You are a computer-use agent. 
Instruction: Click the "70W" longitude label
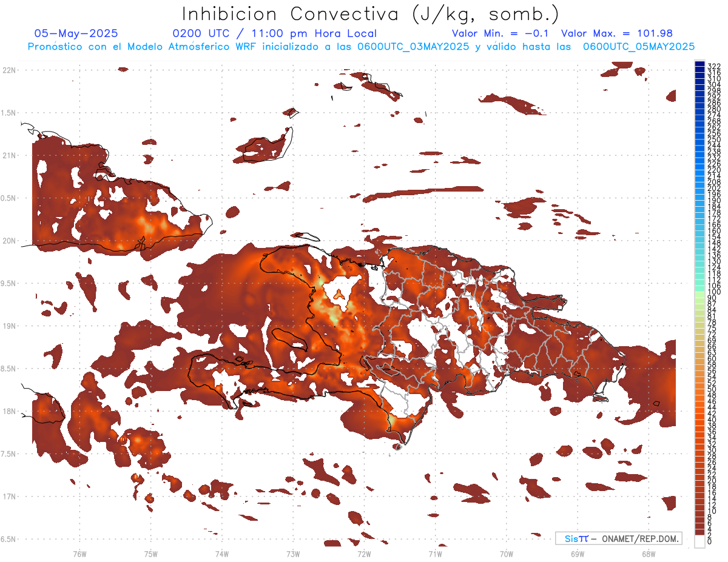[506, 554]
